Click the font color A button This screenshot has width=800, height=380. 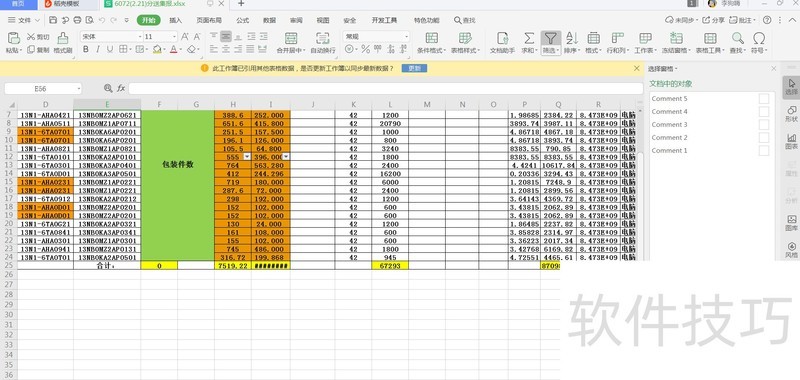[x=173, y=49]
